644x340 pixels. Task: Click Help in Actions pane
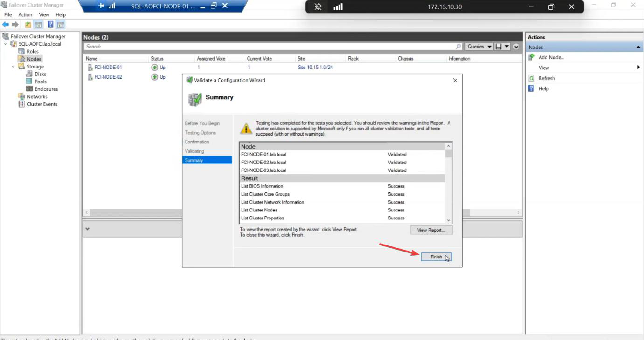tap(544, 88)
